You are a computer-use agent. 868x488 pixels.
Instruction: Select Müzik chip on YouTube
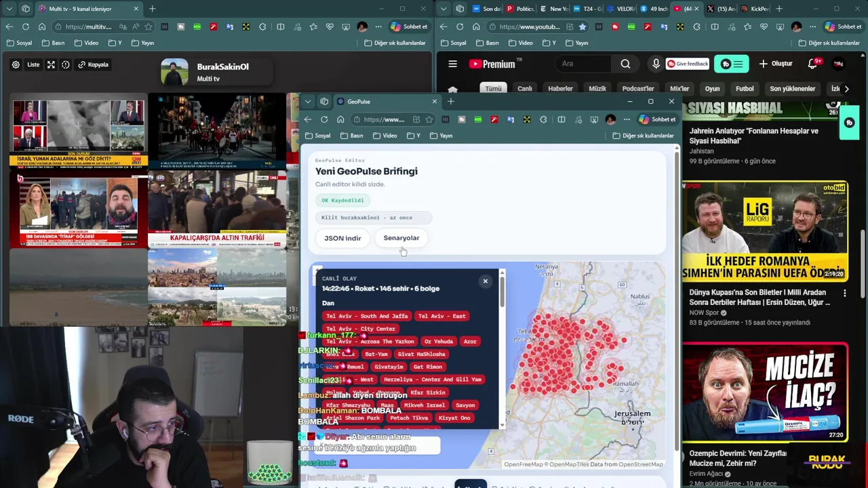[x=597, y=89]
